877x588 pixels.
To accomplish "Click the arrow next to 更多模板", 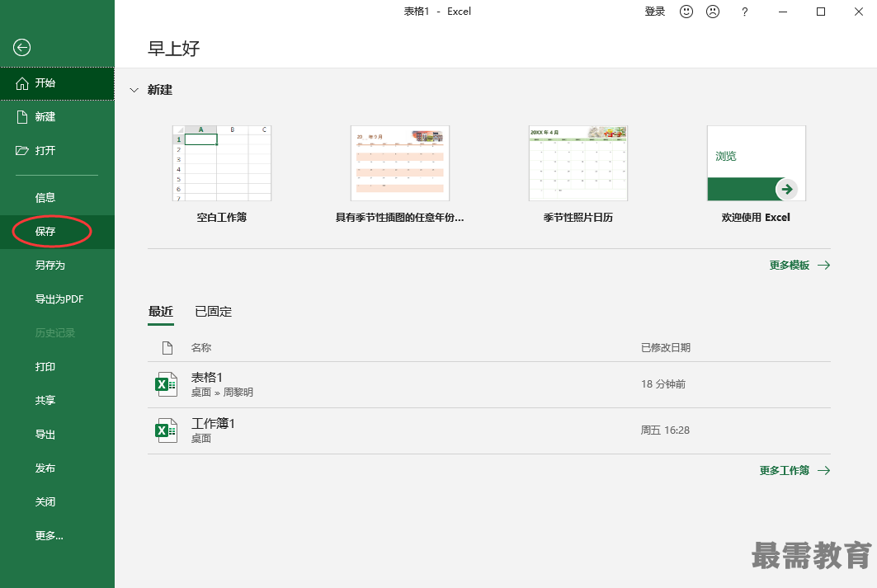I will click(823, 265).
